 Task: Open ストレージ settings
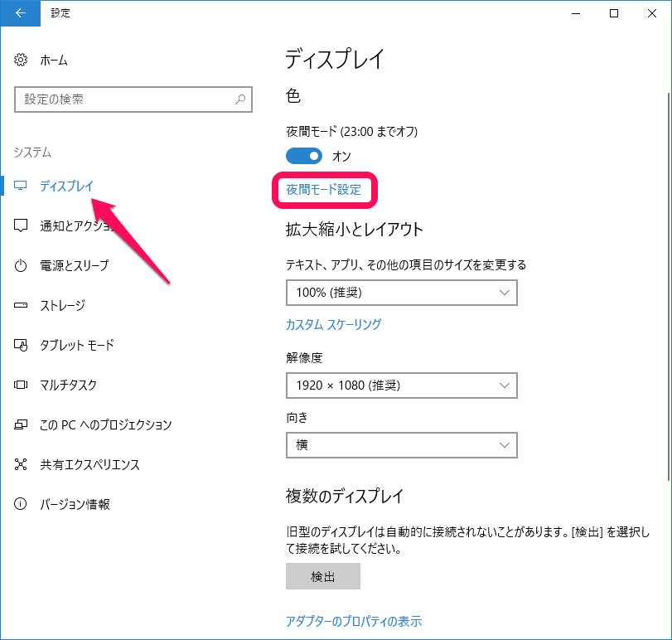point(63,305)
